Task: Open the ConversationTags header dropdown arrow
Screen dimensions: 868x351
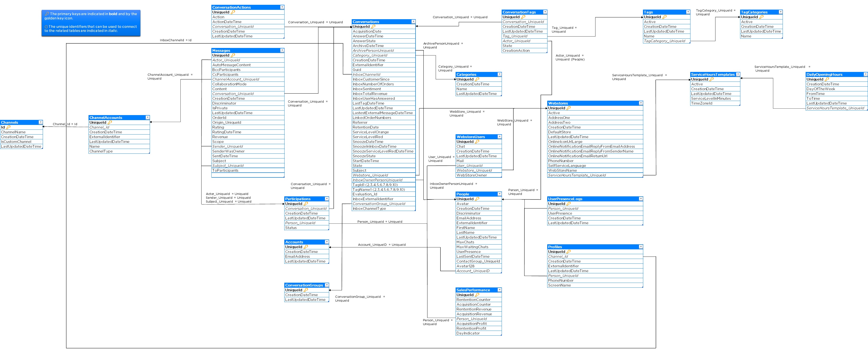Action: [545, 12]
